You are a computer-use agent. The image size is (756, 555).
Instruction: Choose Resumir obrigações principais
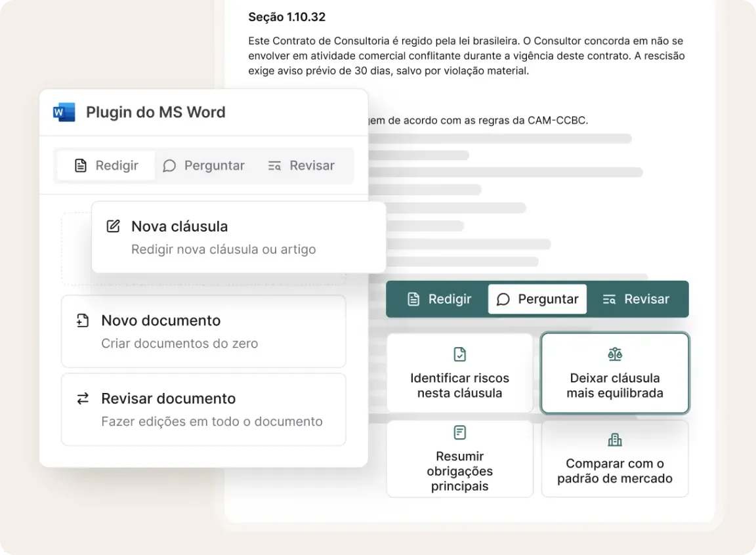(459, 459)
